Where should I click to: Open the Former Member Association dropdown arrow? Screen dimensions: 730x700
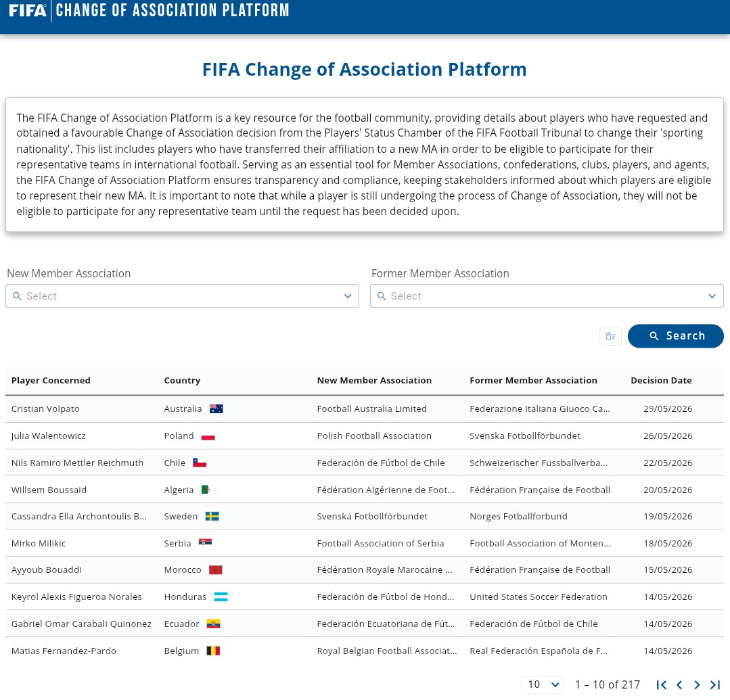tap(712, 296)
